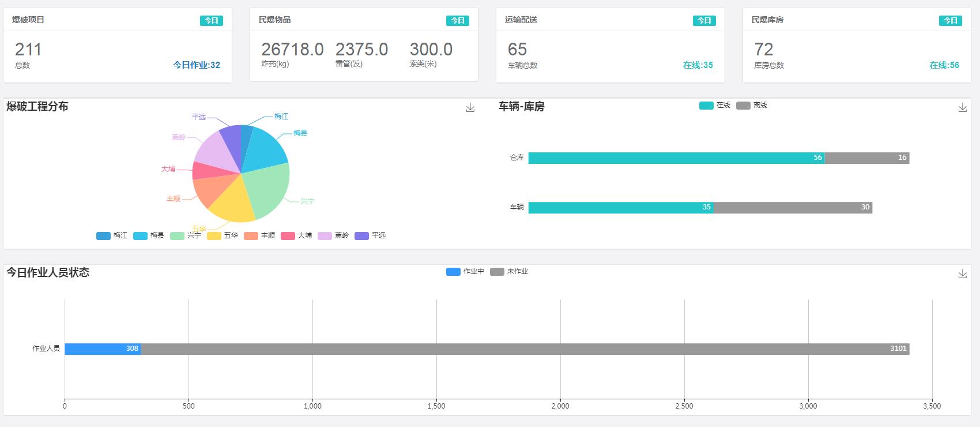Open the 今日作业:32 link

(x=197, y=65)
